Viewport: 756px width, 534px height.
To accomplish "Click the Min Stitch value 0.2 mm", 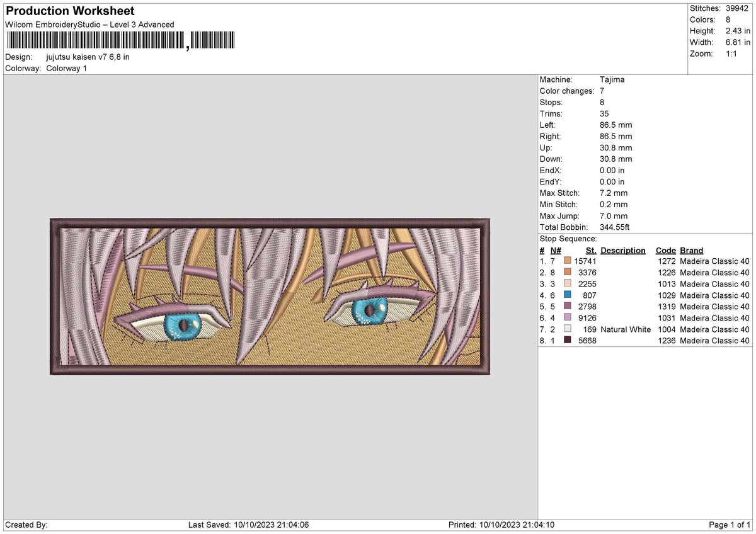I will point(614,205).
